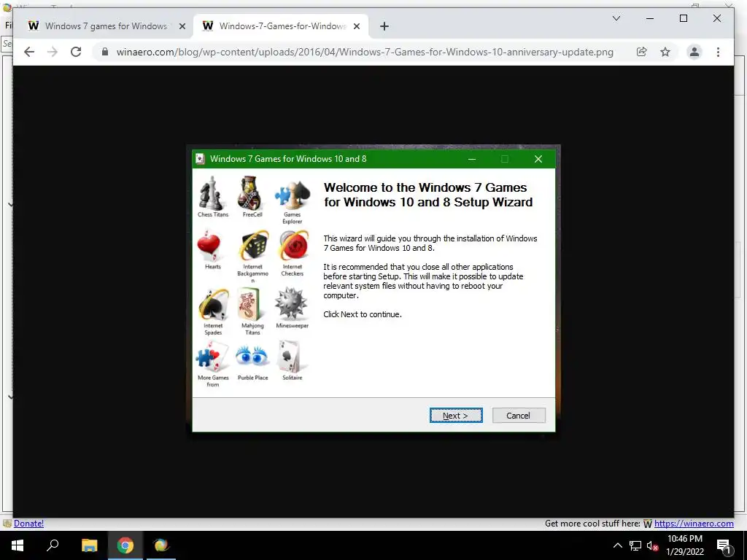Click the Internet Backgammon dice icon
Image resolution: width=747 pixels, height=560 pixels.
pyautogui.click(x=253, y=246)
